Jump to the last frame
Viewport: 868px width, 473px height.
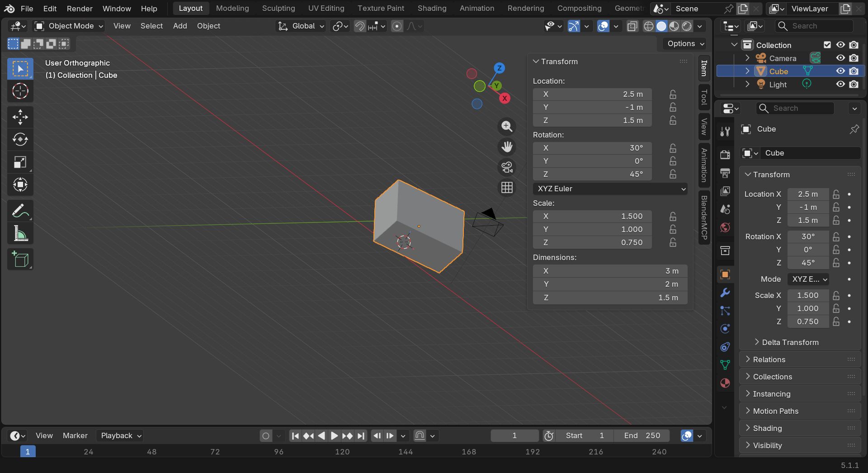(360, 435)
